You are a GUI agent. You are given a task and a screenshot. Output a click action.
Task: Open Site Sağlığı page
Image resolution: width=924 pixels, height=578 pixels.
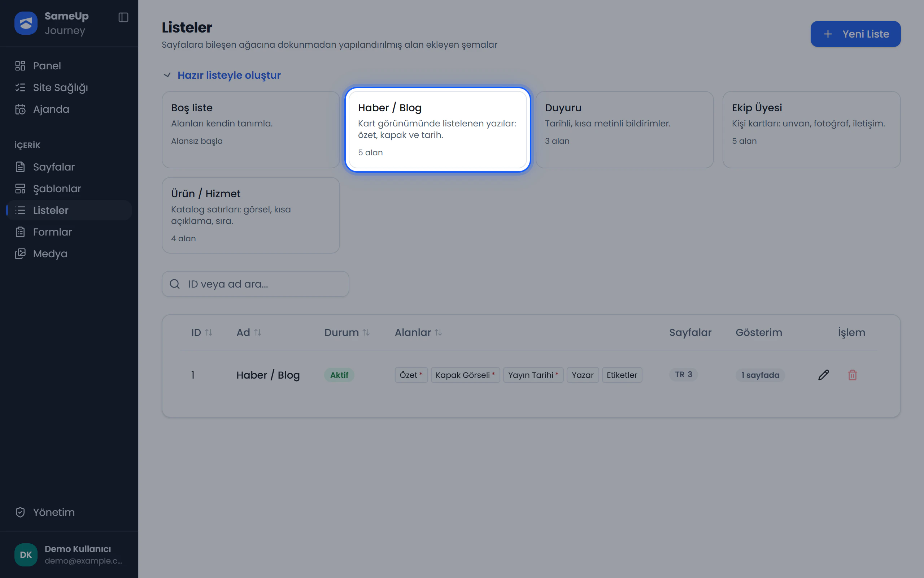click(x=69, y=87)
